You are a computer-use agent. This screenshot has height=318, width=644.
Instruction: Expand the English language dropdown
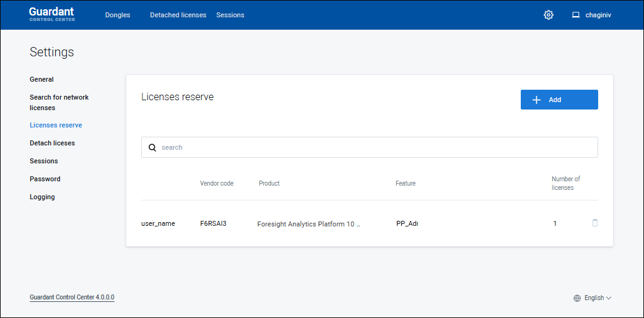click(593, 298)
